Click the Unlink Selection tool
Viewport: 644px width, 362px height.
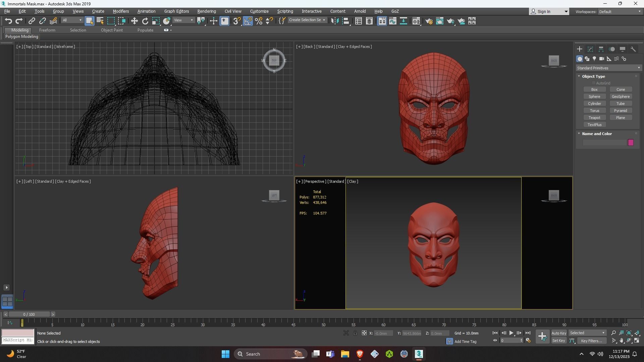(x=43, y=21)
